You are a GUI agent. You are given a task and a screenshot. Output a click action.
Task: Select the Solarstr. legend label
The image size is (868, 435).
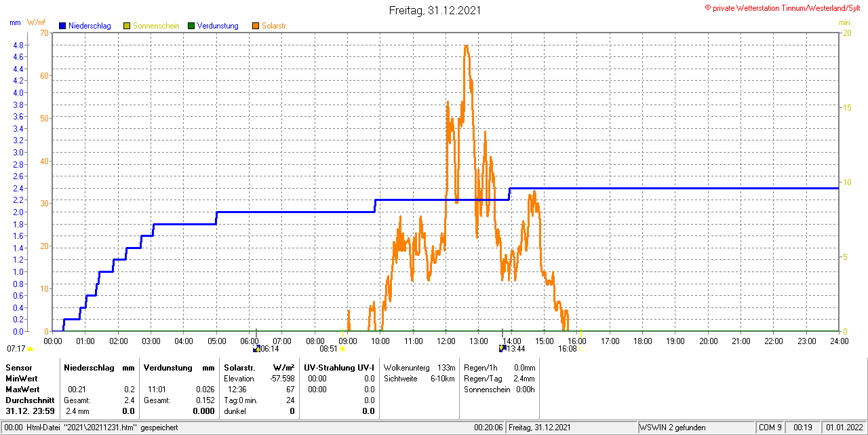(x=275, y=26)
